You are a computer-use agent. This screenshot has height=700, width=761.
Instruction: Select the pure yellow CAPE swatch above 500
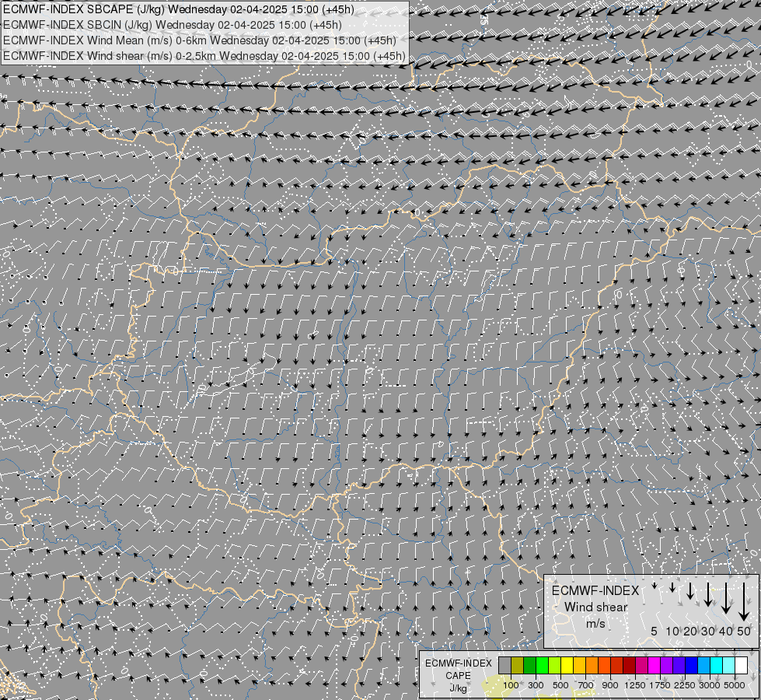[567, 665]
